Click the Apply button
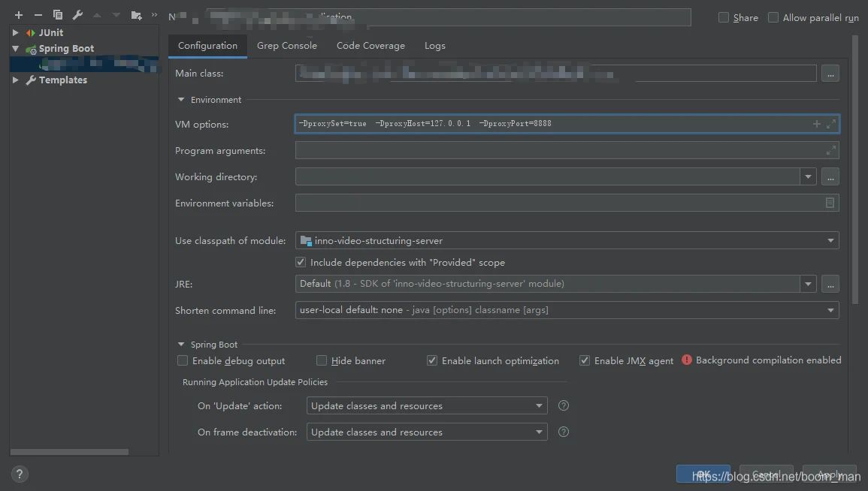Viewport: 868px width, 491px height. [829, 474]
